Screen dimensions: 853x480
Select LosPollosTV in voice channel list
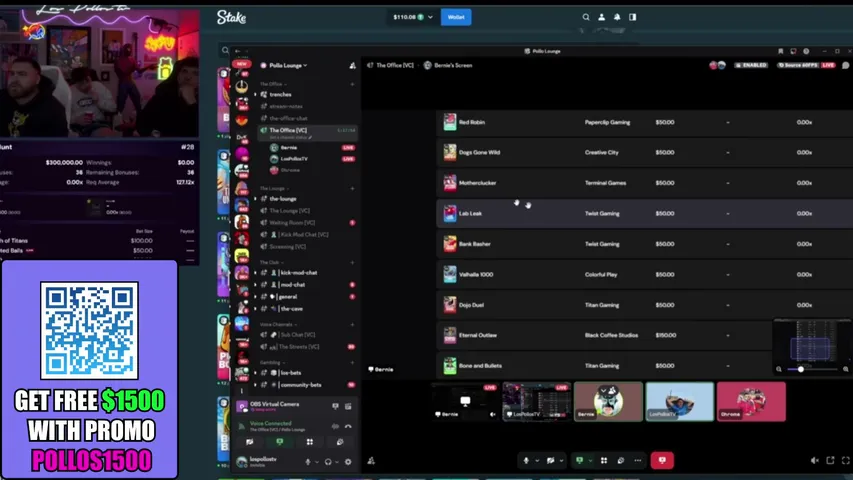point(294,159)
